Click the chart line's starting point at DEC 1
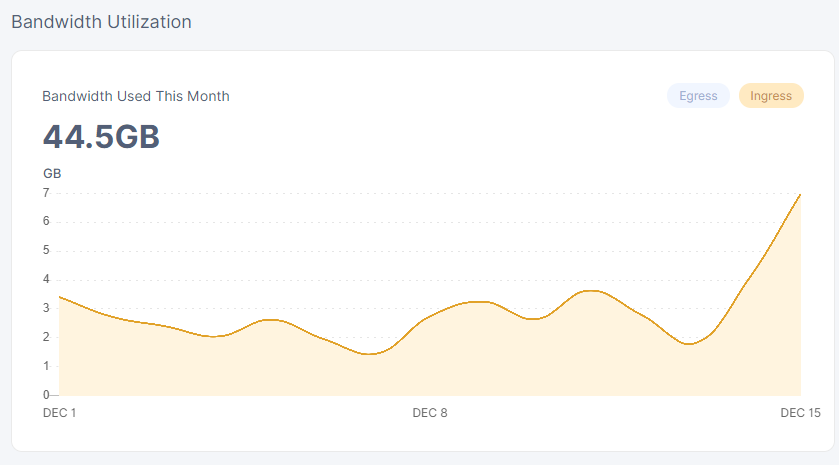This screenshot has height=465, width=839. 60,297
